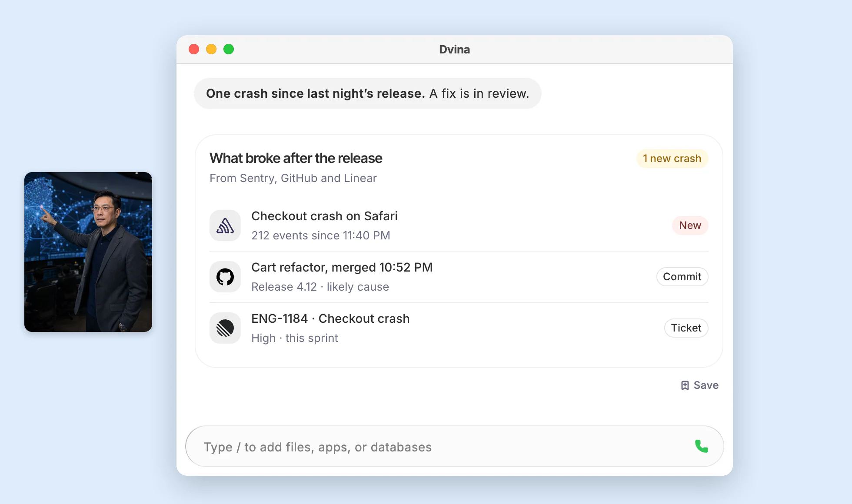Click 'What broke after the release' heading
The width and height of the screenshot is (852, 504).
(x=296, y=158)
